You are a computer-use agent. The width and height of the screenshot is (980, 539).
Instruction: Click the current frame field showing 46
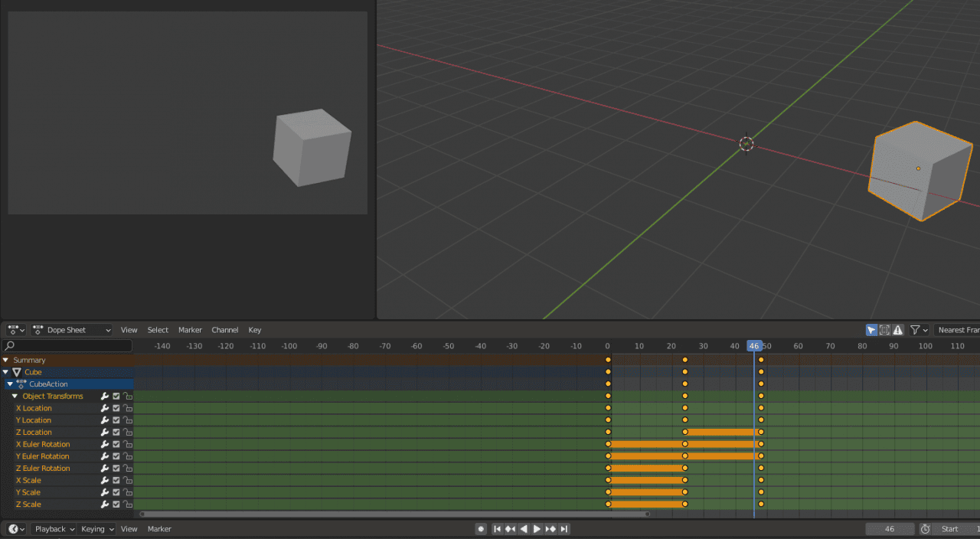point(890,528)
